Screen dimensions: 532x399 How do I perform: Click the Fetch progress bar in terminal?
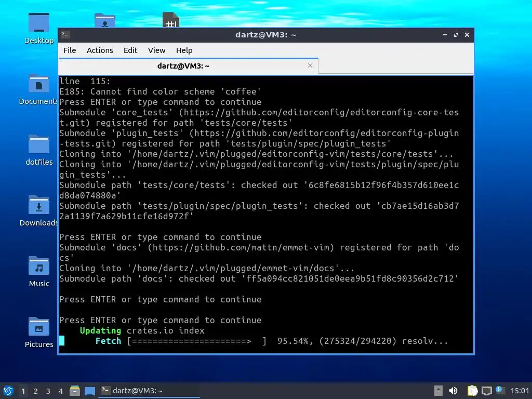pyautogui.click(x=197, y=341)
